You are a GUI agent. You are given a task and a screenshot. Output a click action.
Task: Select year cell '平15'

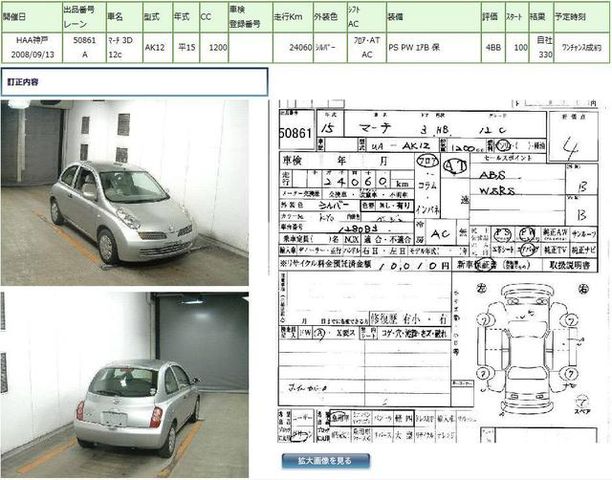pyautogui.click(x=186, y=48)
